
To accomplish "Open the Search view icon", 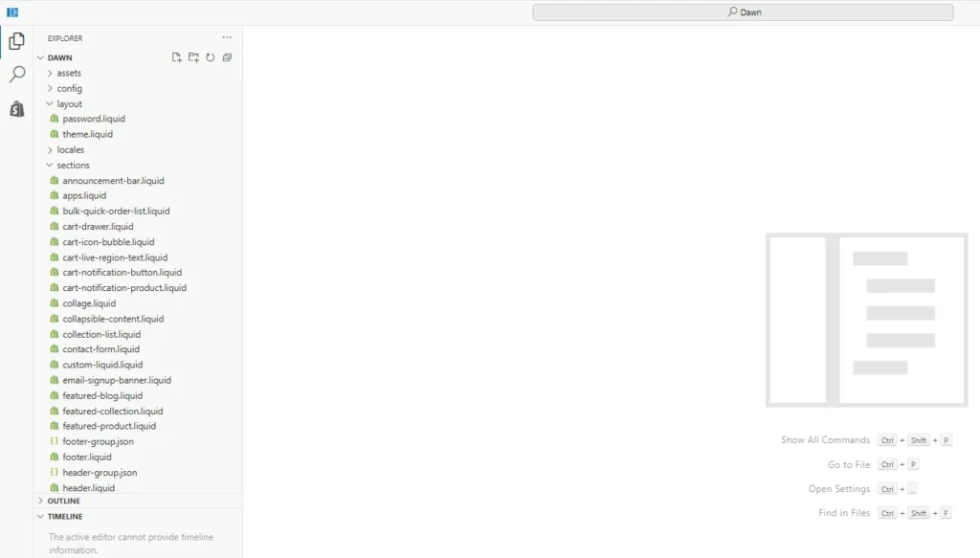I will (16, 75).
